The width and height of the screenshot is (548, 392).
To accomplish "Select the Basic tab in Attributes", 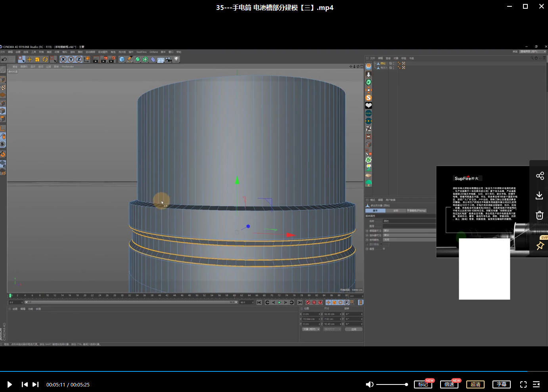I will pos(375,210).
